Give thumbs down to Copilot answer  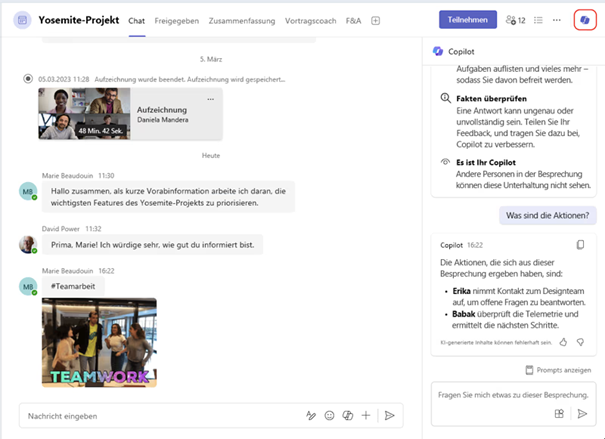580,342
